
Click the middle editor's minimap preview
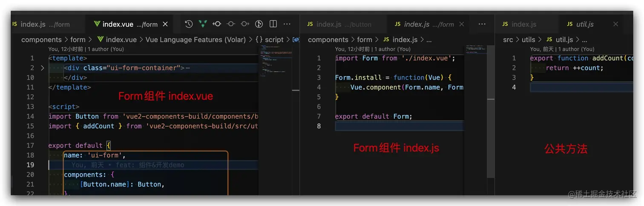click(475, 49)
